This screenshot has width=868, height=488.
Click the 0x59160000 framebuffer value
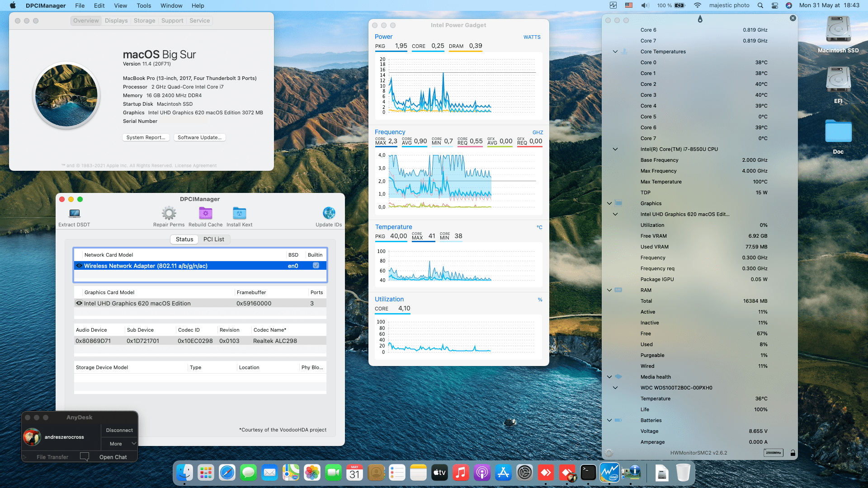click(254, 303)
